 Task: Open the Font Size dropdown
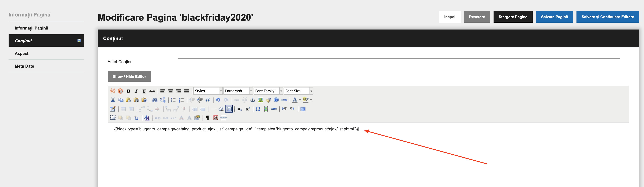point(299,91)
